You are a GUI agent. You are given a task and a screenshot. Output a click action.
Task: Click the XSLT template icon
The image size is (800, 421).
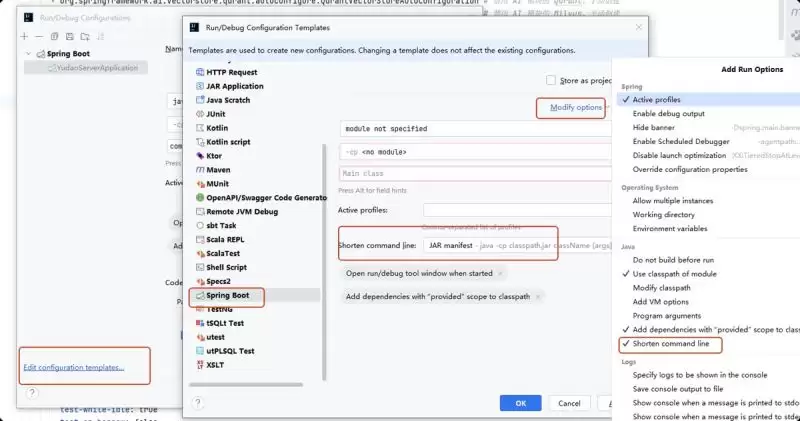[x=200, y=365]
